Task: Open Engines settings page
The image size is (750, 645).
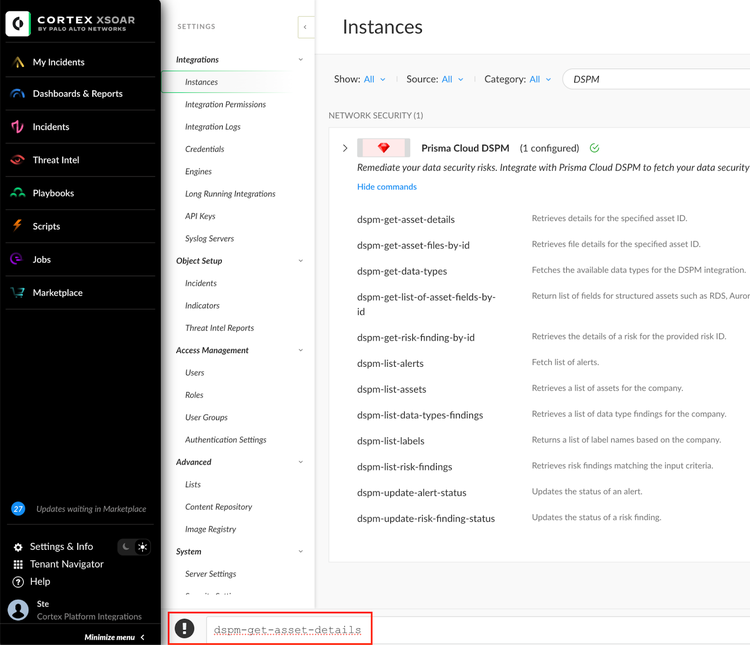Action: [199, 171]
